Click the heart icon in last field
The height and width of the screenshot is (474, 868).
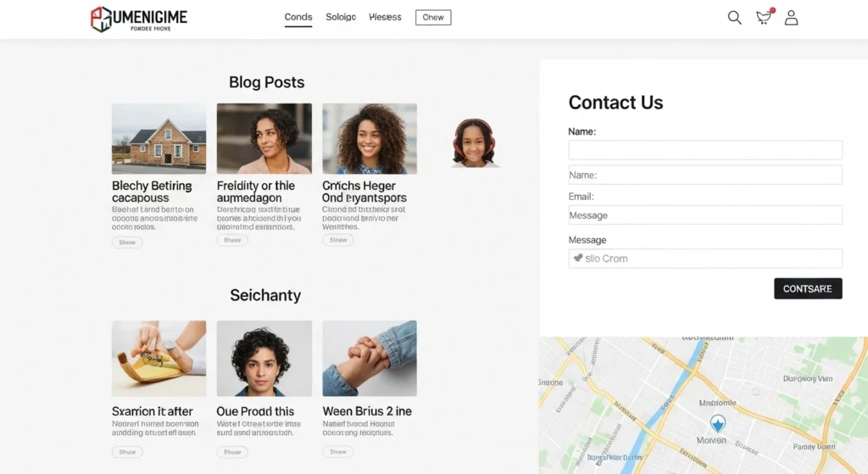point(578,258)
